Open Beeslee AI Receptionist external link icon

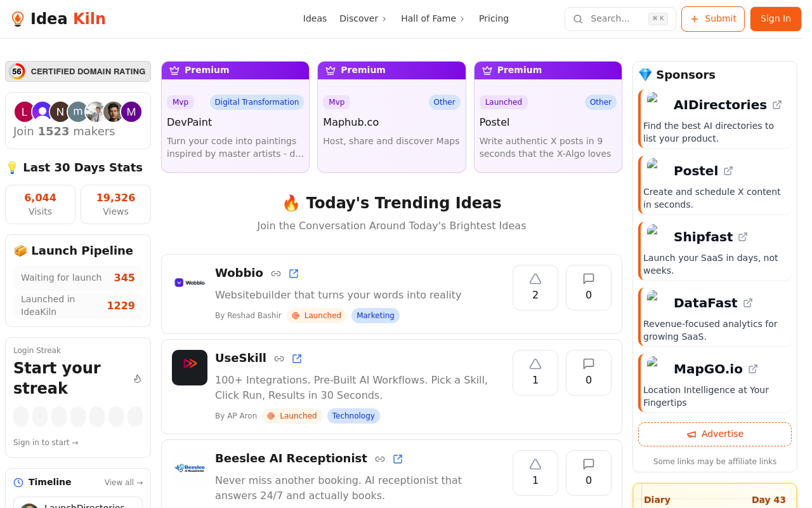(x=398, y=459)
